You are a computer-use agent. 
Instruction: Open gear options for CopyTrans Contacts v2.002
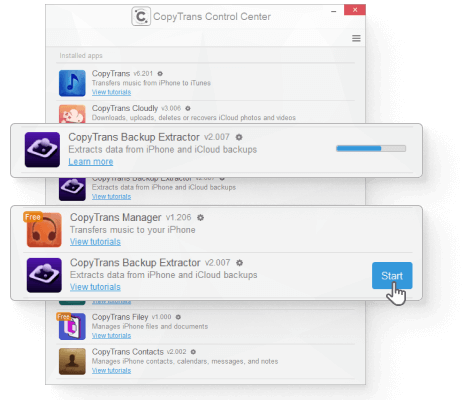[193, 352]
